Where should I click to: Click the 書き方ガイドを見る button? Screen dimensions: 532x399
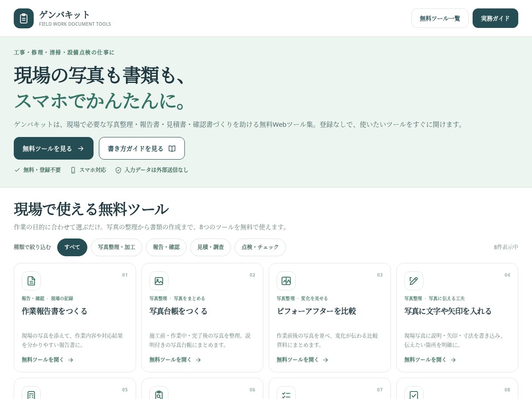coord(142,149)
